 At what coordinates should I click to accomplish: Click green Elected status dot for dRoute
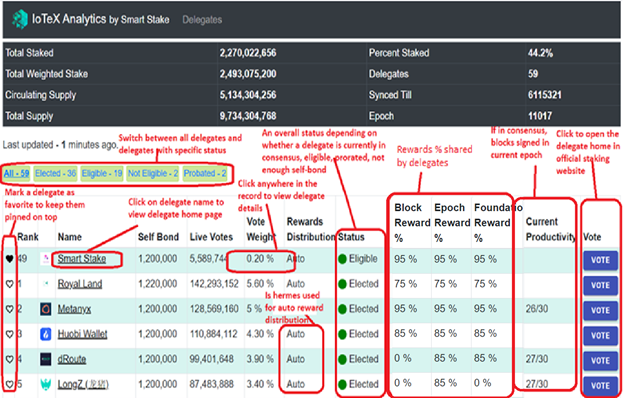342,360
